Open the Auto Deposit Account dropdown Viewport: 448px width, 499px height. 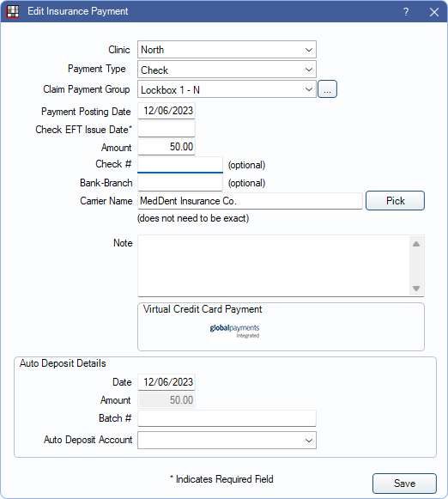(227, 440)
